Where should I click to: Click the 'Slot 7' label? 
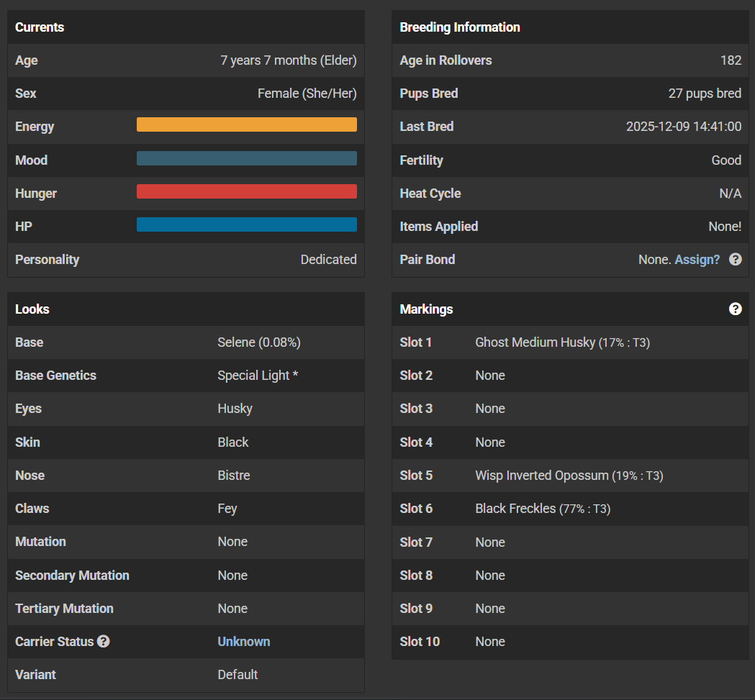tap(416, 542)
